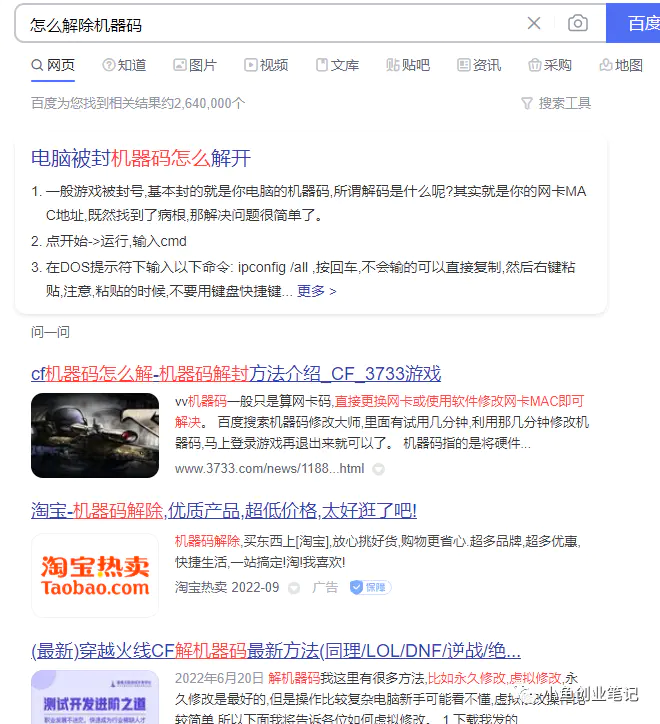The width and height of the screenshot is (660, 724).
Task: Click the news icon beside 资讯
Action: pos(463,65)
